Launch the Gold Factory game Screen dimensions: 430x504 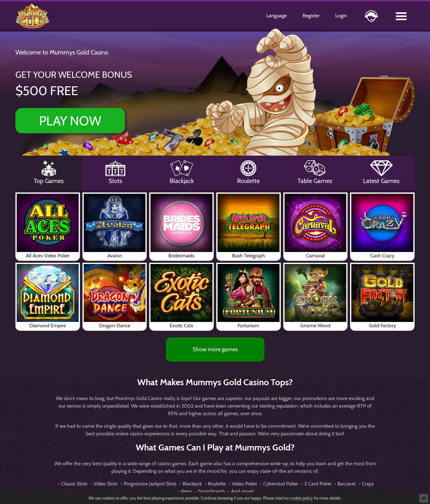tap(382, 297)
